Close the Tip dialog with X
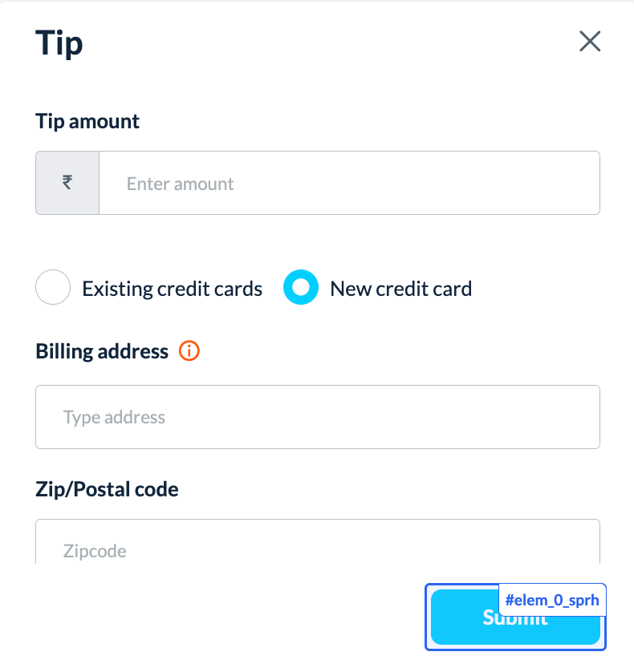The height and width of the screenshot is (672, 634). coord(590,42)
